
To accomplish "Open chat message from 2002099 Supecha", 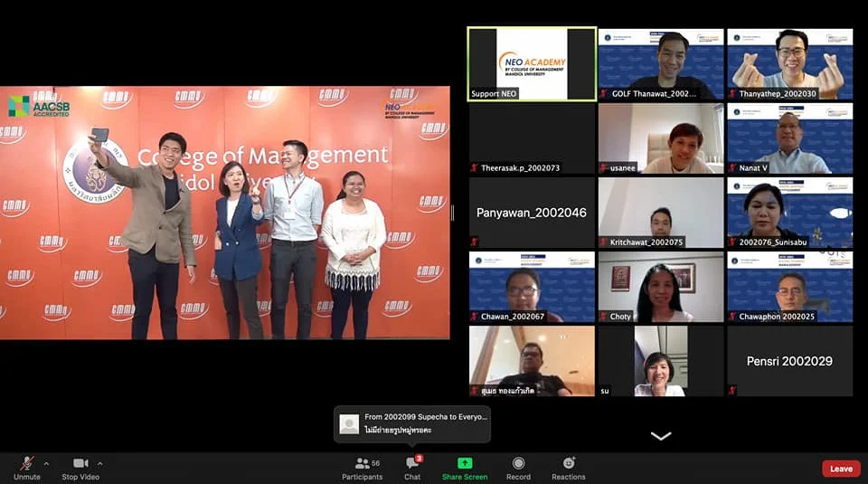I will click(412, 424).
